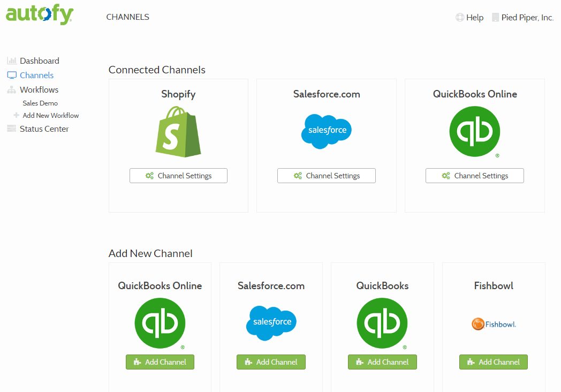
Task: Click the Help lifebuoy icon
Action: tap(460, 17)
